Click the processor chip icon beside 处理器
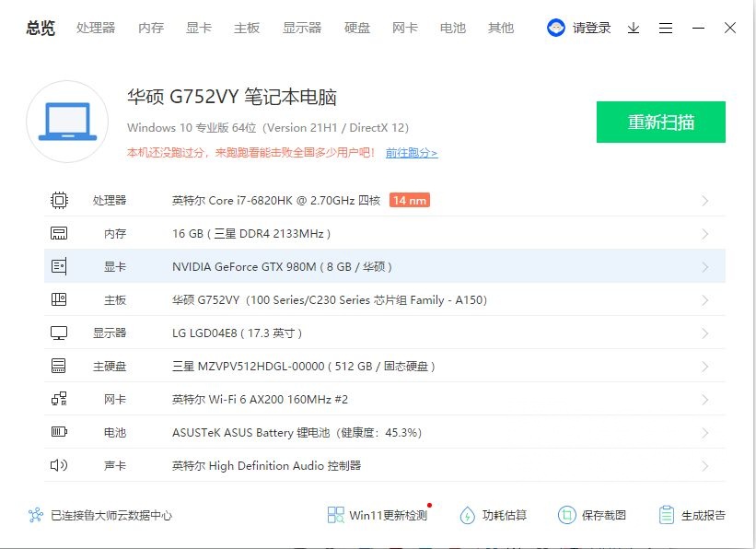The width and height of the screenshot is (756, 549). coord(59,199)
